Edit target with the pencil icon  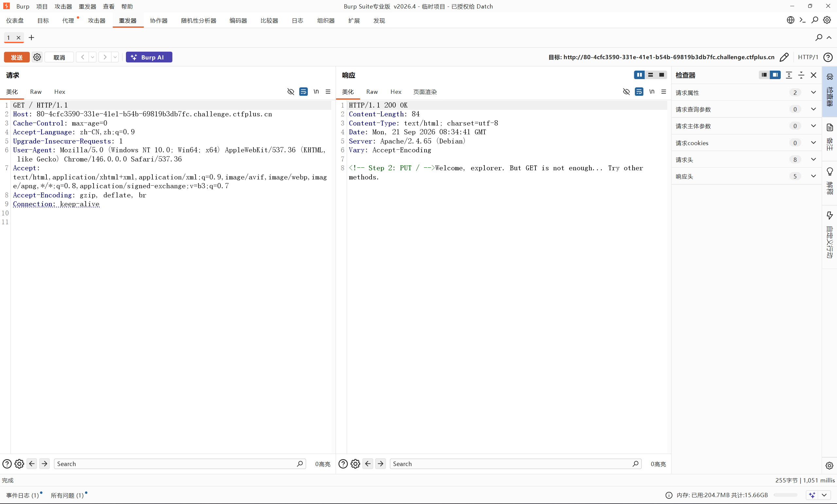point(784,57)
